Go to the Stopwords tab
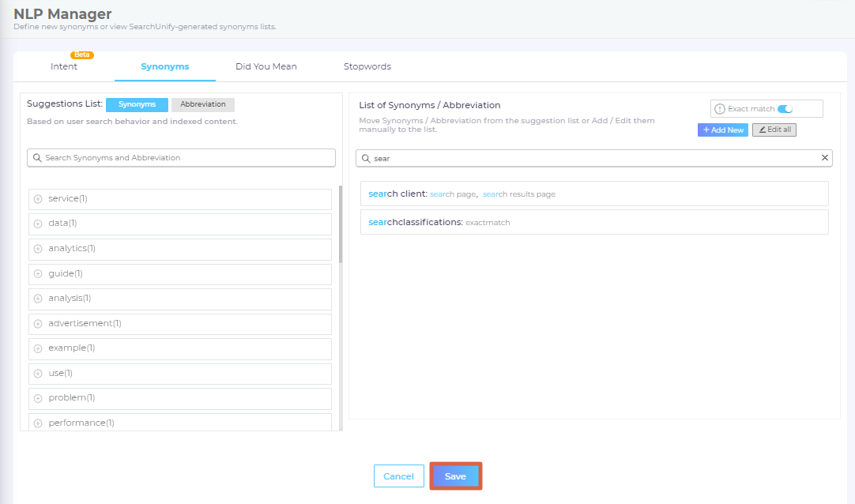The image size is (855, 504). 367,66
